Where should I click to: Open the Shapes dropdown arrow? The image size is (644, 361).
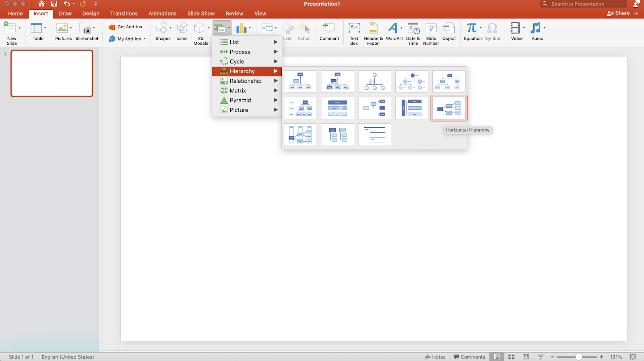(x=170, y=28)
